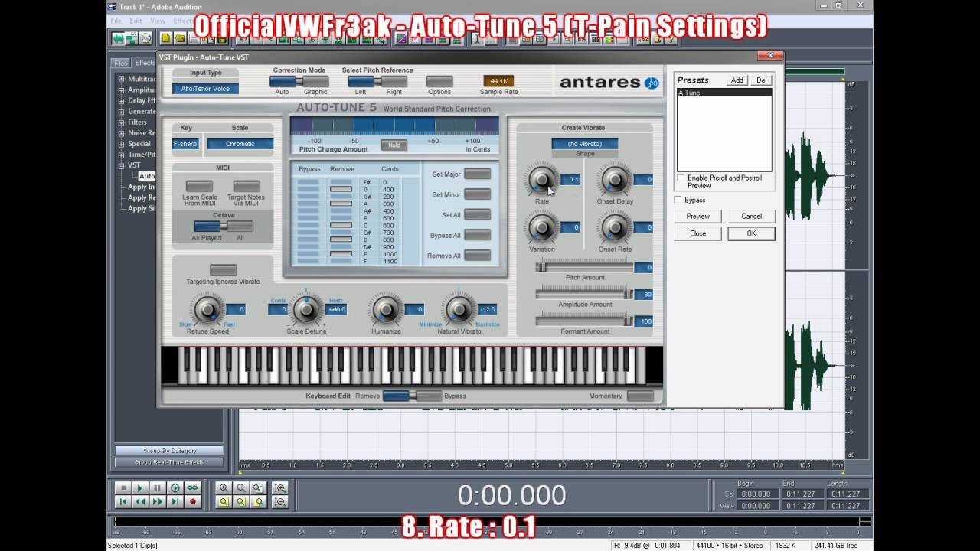Open the File menu

[x=116, y=21]
